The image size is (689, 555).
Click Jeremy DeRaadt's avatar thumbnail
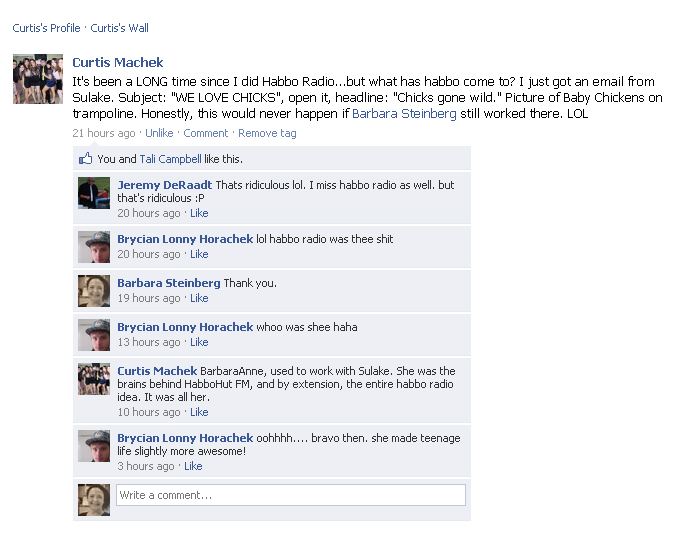point(94,193)
